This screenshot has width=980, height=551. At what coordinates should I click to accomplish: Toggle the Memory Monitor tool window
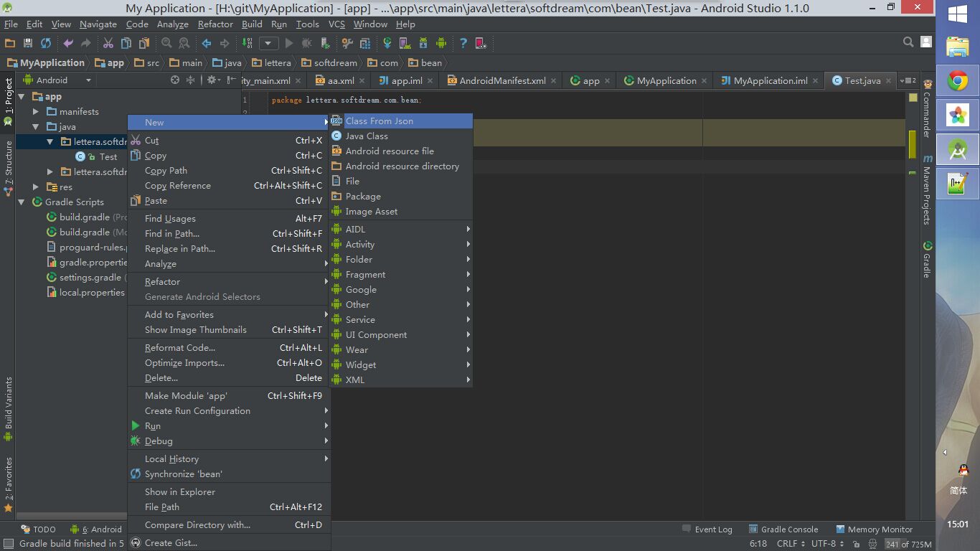coord(874,529)
